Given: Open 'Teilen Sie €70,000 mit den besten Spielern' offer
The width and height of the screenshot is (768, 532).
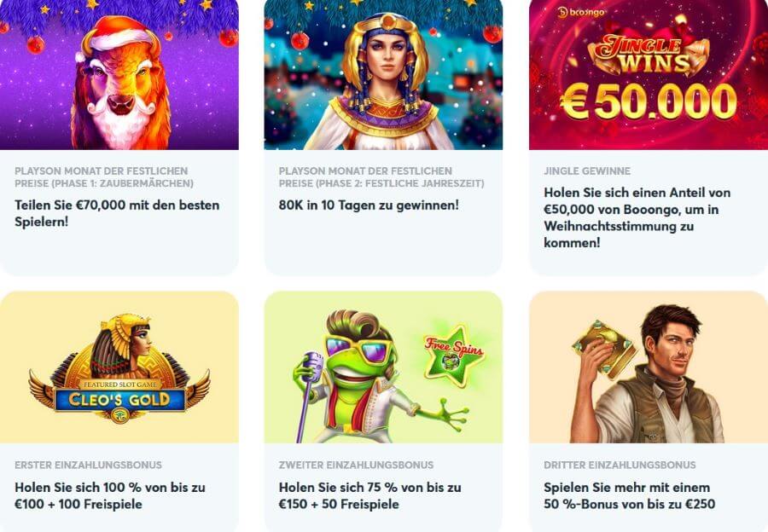Looking at the screenshot, I should 117,213.
